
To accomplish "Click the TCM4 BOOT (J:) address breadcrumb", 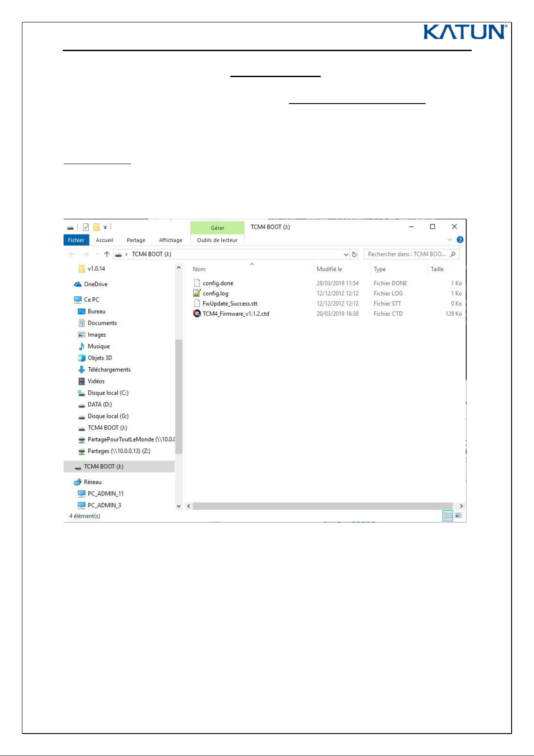I will pos(151,254).
